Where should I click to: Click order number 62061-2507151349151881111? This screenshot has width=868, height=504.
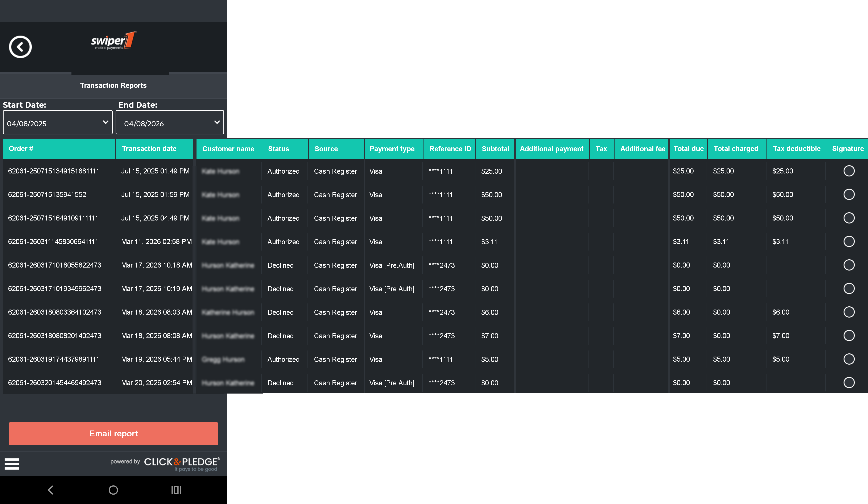[54, 171]
